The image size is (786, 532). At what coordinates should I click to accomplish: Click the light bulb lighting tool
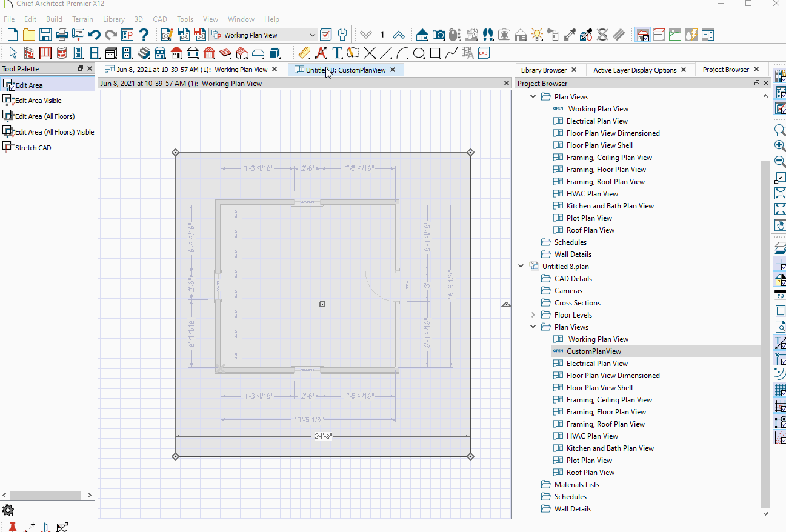536,35
